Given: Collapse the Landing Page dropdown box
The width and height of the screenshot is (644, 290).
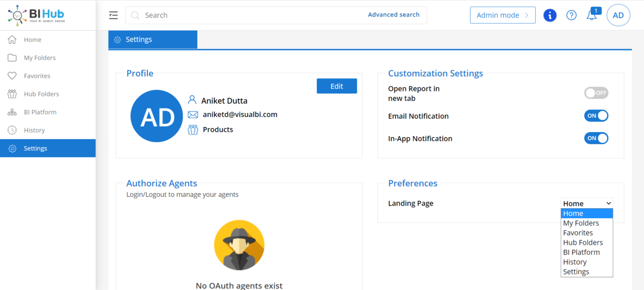Looking at the screenshot, I should click(587, 204).
